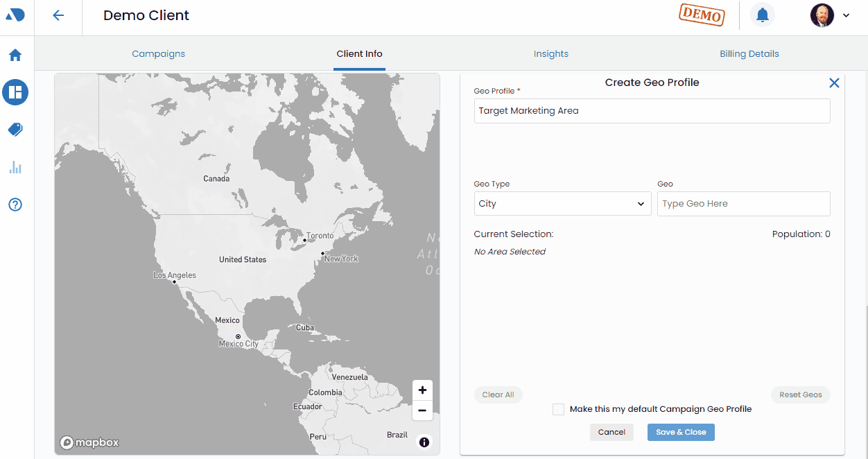The height and width of the screenshot is (459, 868).
Task: Zoom out on the map
Action: [x=422, y=410]
